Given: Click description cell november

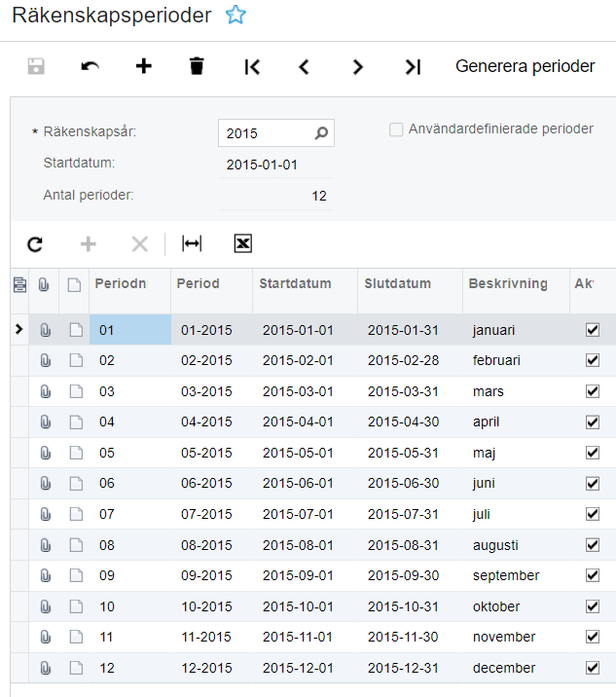Looking at the screenshot, I should click(x=516, y=637).
